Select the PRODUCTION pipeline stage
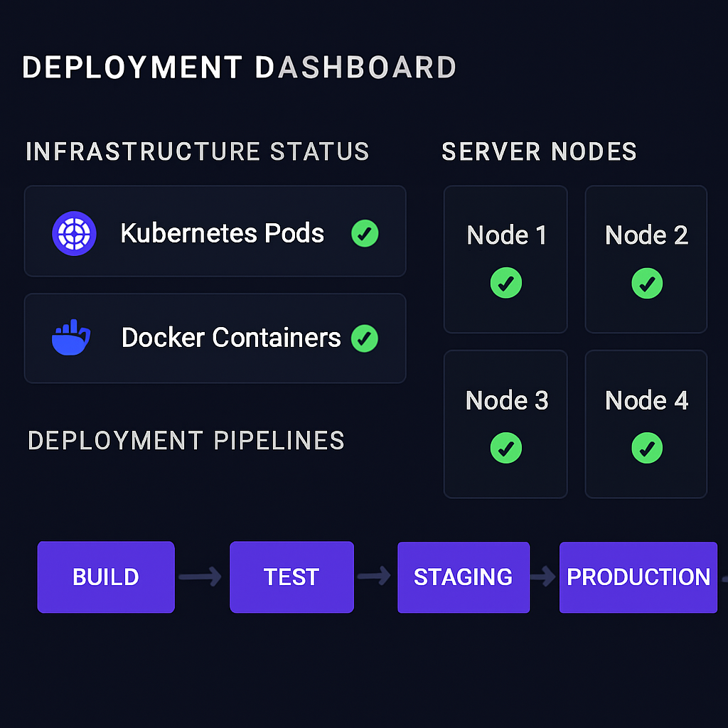Screen dimensions: 728x728 click(638, 577)
